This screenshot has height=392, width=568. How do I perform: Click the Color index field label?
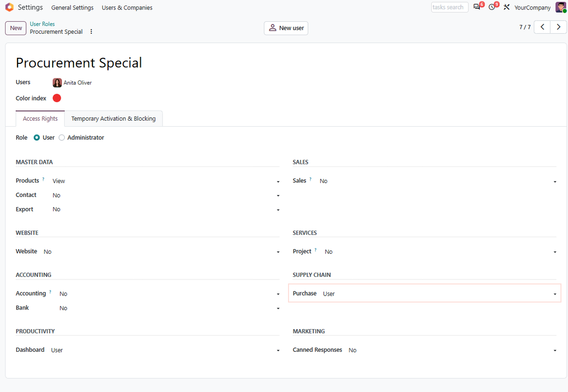[31, 98]
